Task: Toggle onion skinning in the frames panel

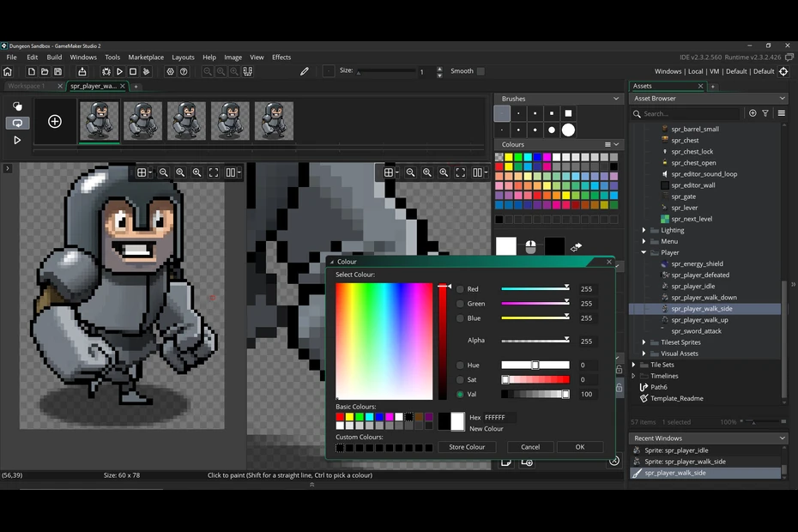Action: [17, 106]
